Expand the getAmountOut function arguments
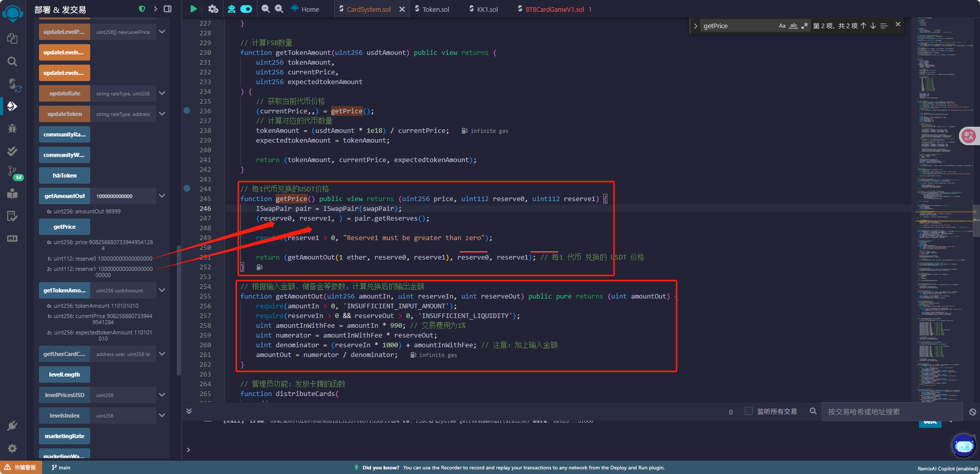This screenshot has height=474, width=980. [x=162, y=196]
